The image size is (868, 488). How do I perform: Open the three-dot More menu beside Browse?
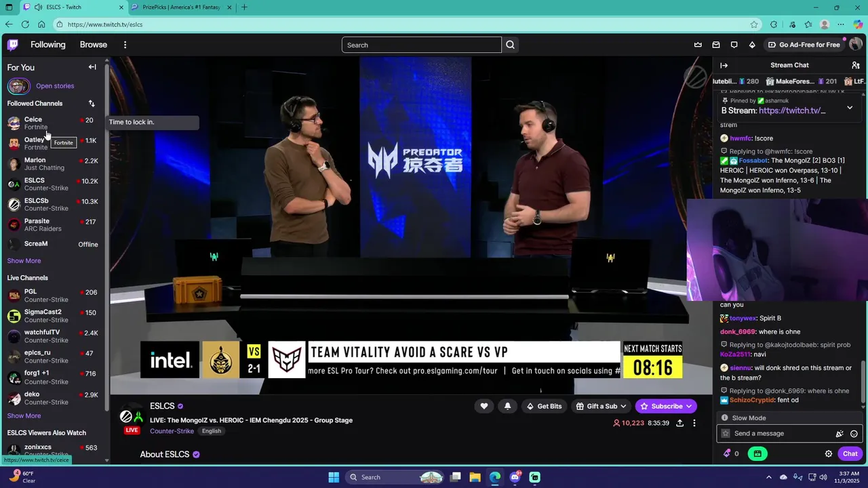pyautogui.click(x=125, y=45)
